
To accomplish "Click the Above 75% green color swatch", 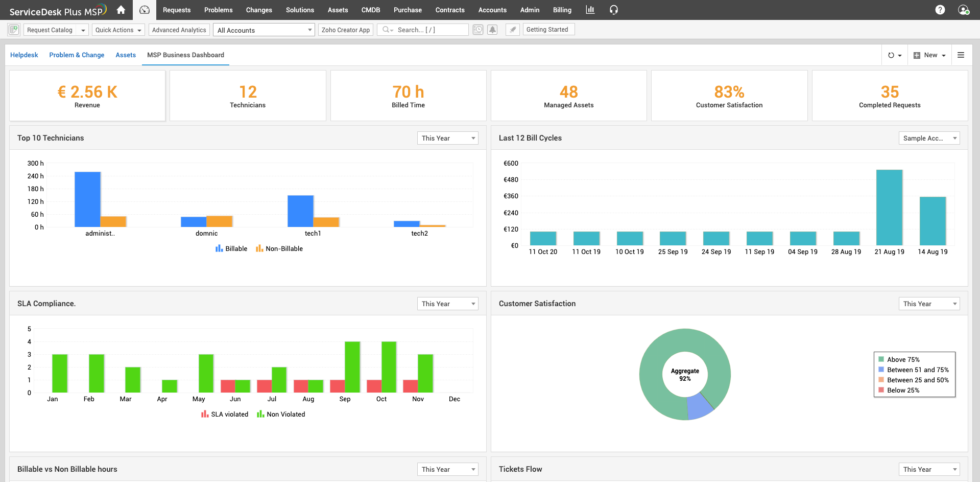I will click(x=881, y=359).
